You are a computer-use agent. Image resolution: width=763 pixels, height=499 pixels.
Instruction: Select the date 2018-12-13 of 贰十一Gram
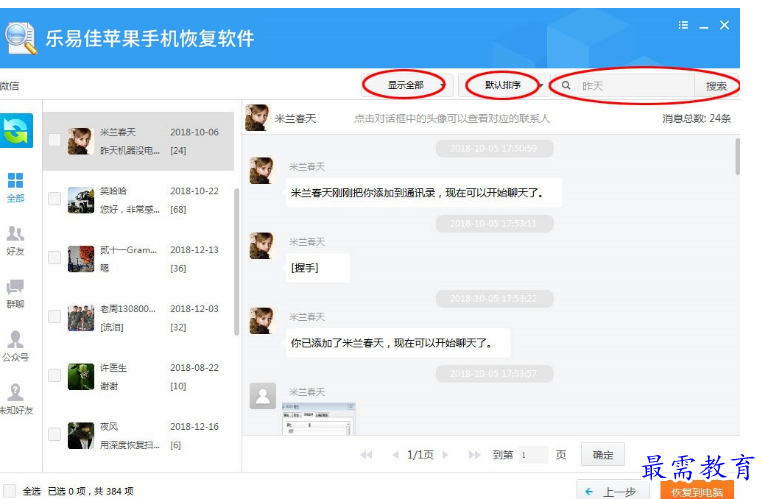coord(194,250)
